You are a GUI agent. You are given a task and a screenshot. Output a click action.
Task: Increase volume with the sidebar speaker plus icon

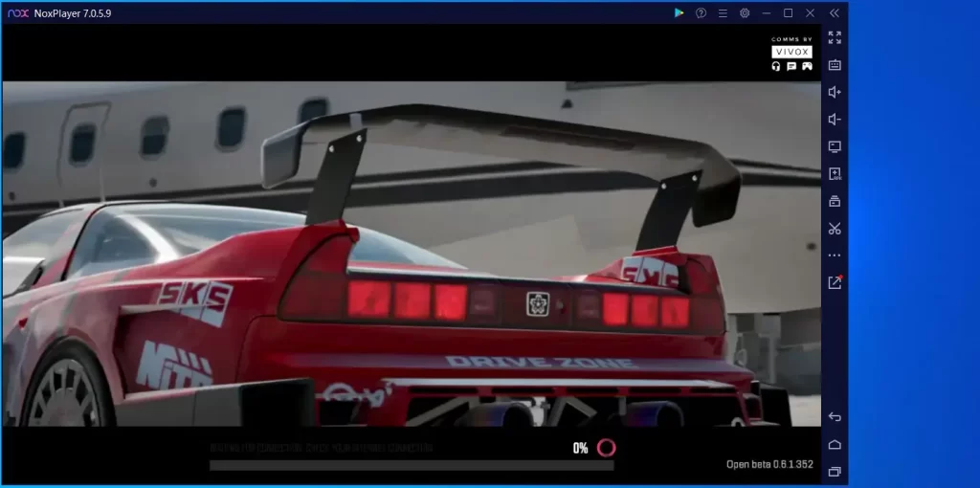click(835, 93)
